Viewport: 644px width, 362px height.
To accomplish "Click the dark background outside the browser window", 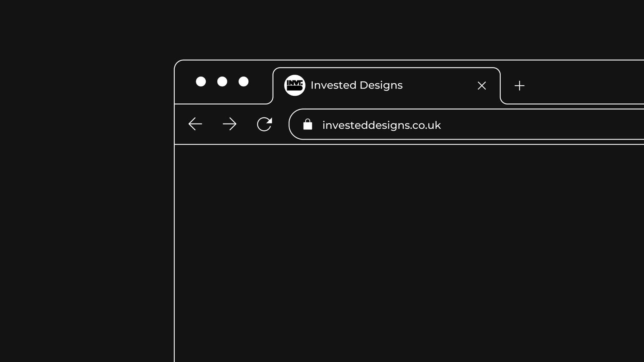I will pyautogui.click(x=87, y=181).
